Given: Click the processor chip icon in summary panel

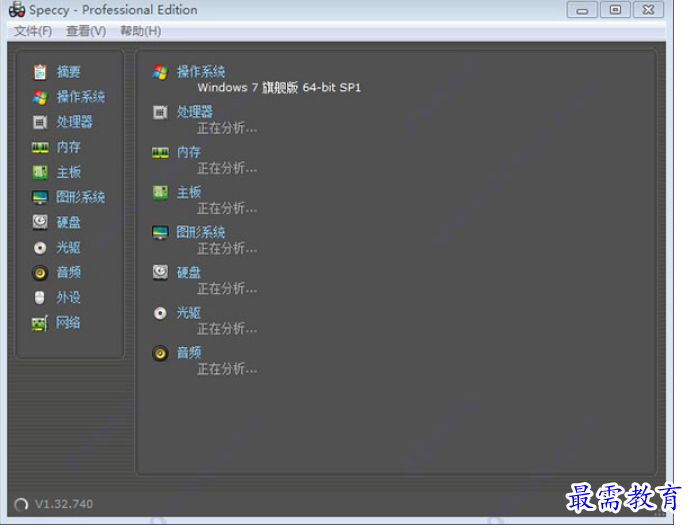Looking at the screenshot, I should point(160,113).
